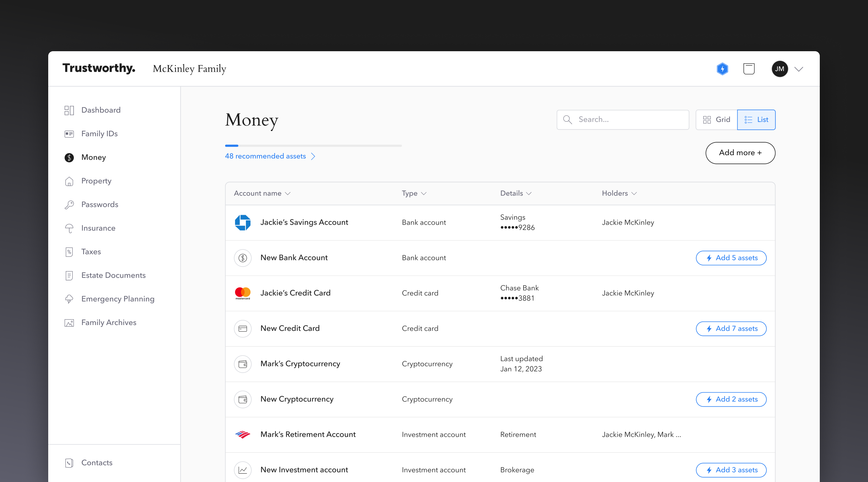Click the Taxes percent icon
This screenshot has height=482, width=868.
click(69, 252)
